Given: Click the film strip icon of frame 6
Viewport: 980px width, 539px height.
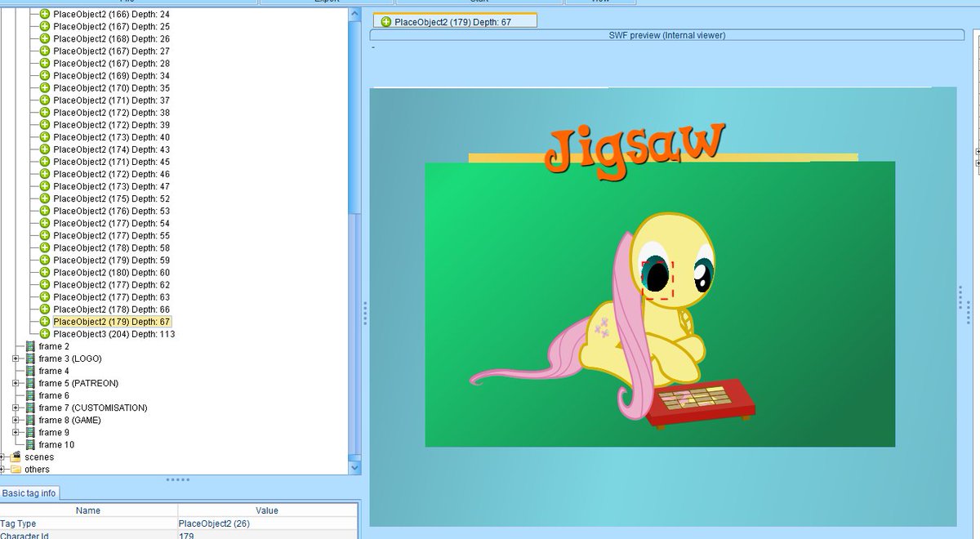Looking at the screenshot, I should [31, 395].
